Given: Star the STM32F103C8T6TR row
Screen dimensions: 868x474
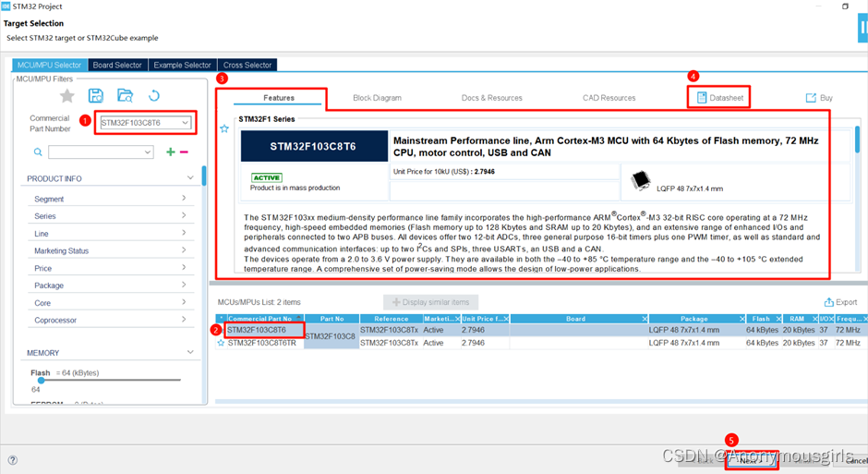Looking at the screenshot, I should tap(221, 344).
